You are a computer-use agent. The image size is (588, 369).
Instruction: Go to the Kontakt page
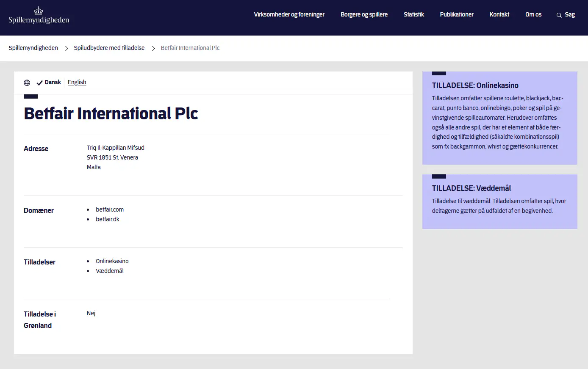coord(499,14)
